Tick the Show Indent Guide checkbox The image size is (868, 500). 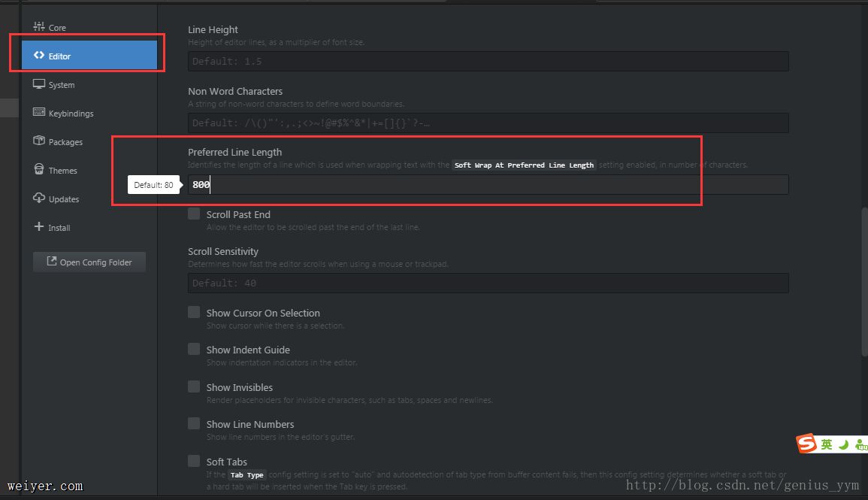pos(194,350)
